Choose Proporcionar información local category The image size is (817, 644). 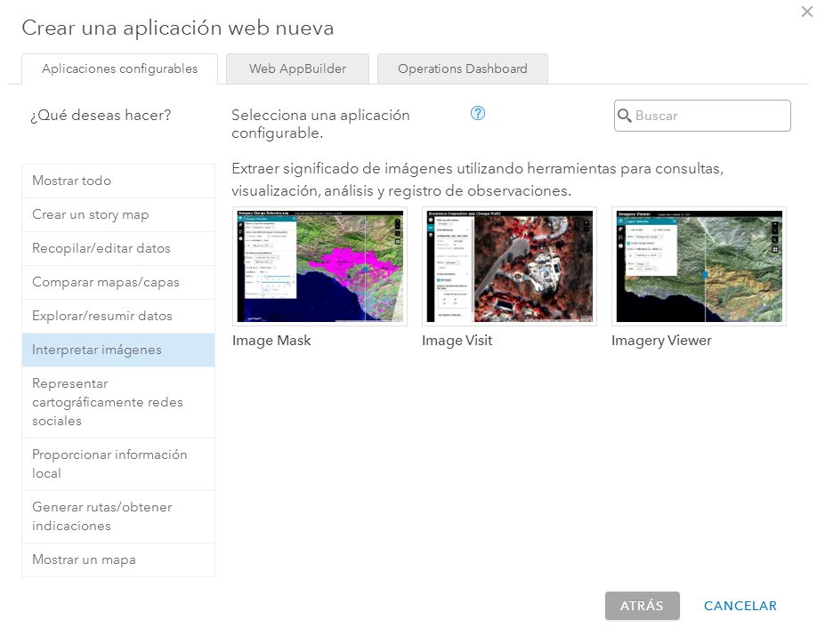tap(118, 463)
